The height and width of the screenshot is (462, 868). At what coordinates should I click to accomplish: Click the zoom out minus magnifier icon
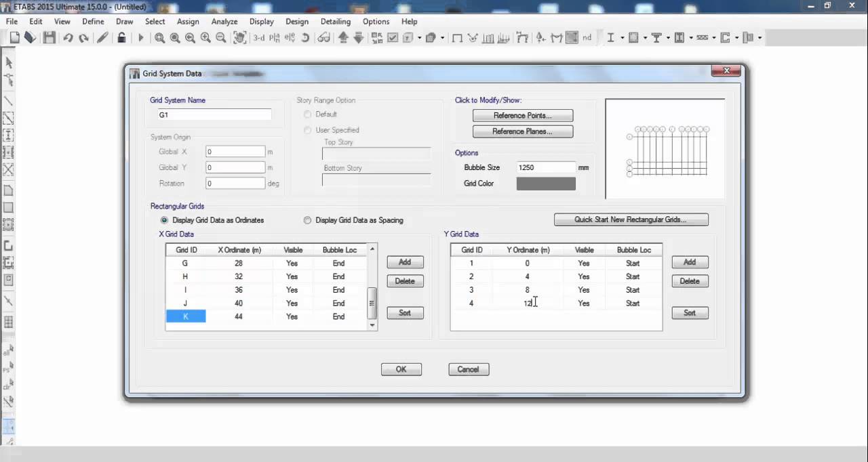pyautogui.click(x=221, y=38)
